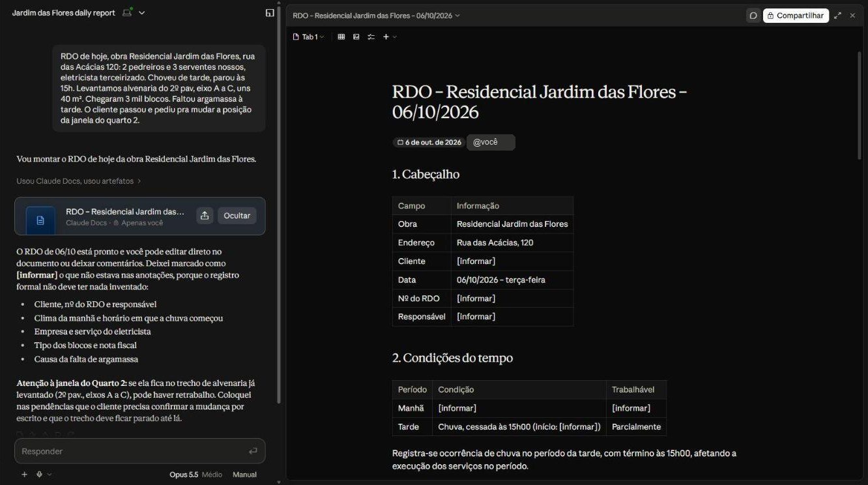Click the plus attach button below reply box
Screen dimensions: 868x485
click(25, 475)
